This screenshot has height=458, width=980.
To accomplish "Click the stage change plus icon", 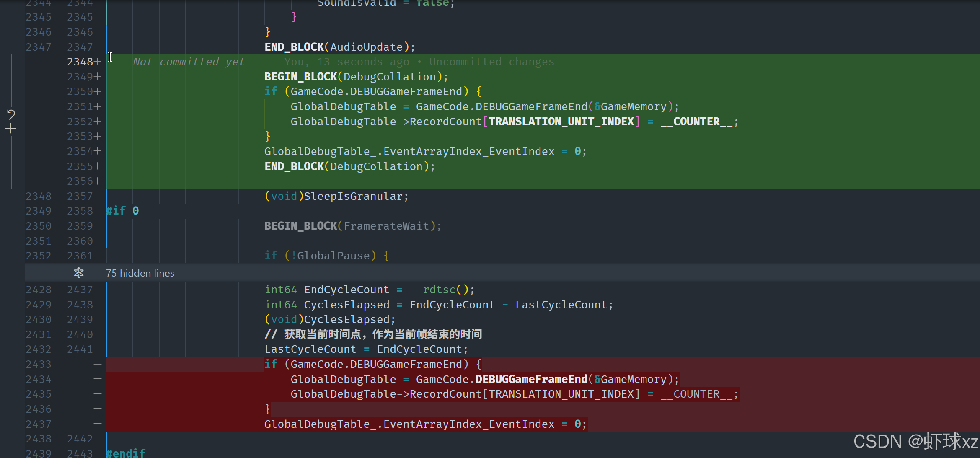I will tap(11, 129).
